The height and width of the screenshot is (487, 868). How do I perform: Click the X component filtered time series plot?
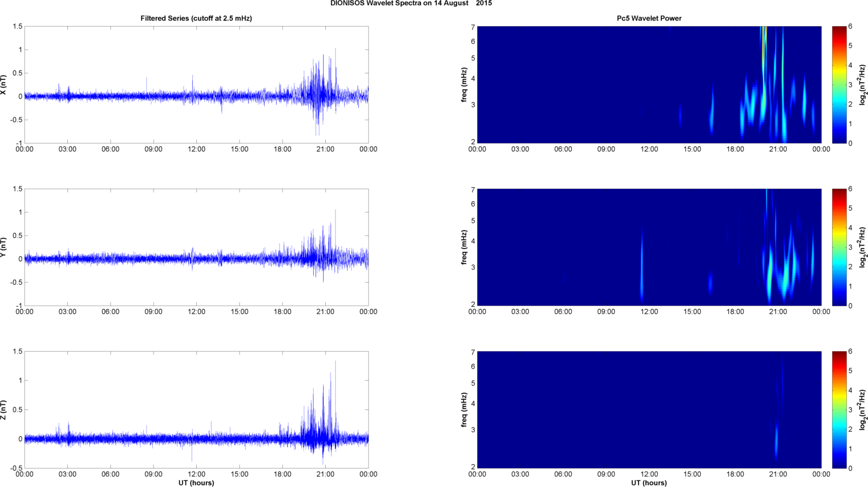pos(196,85)
